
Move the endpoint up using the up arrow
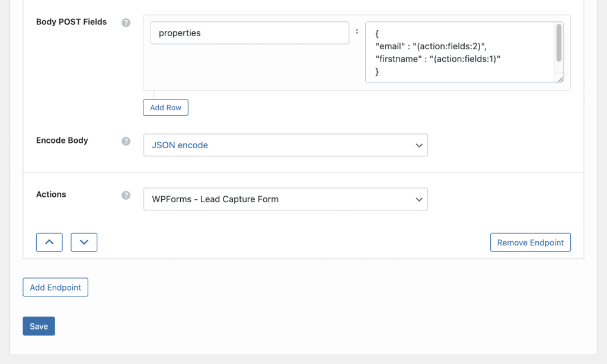point(49,242)
